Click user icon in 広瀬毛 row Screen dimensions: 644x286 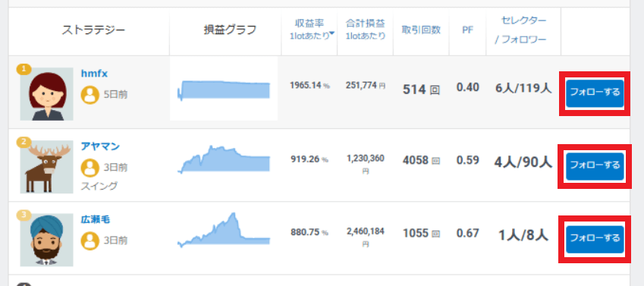tap(90, 240)
